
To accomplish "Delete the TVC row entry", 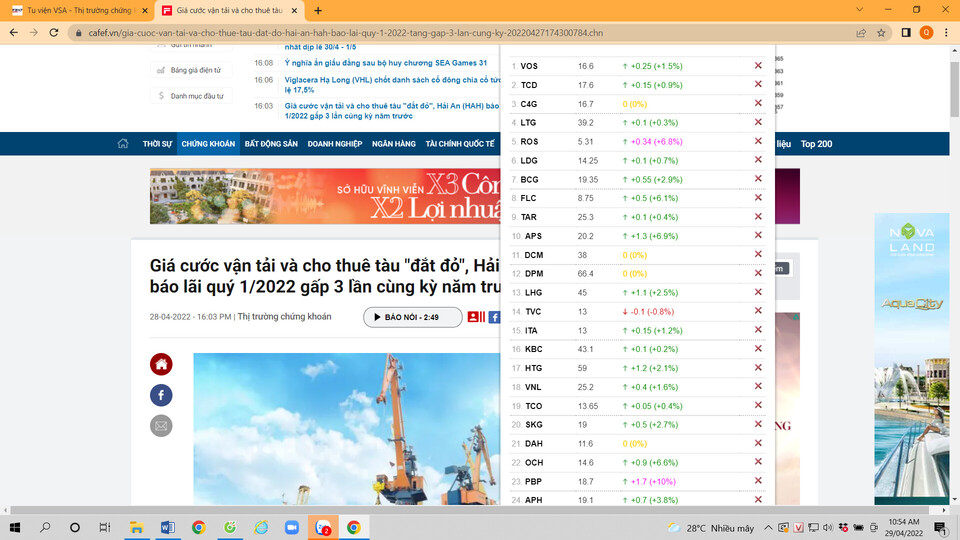I will click(758, 311).
